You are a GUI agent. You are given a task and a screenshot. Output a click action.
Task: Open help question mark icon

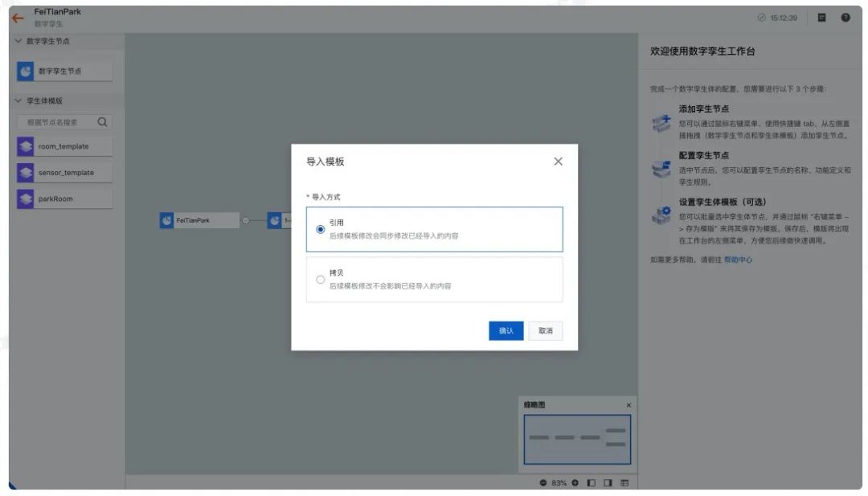845,18
